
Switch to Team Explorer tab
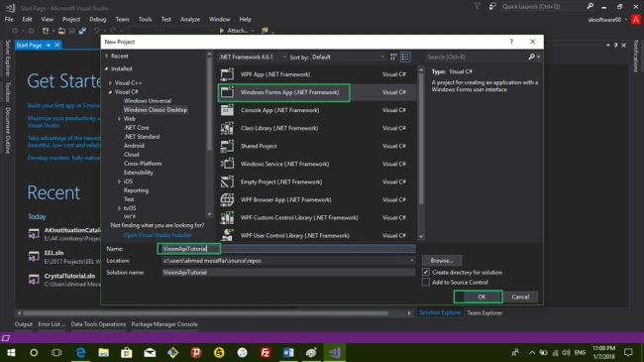pyautogui.click(x=484, y=312)
